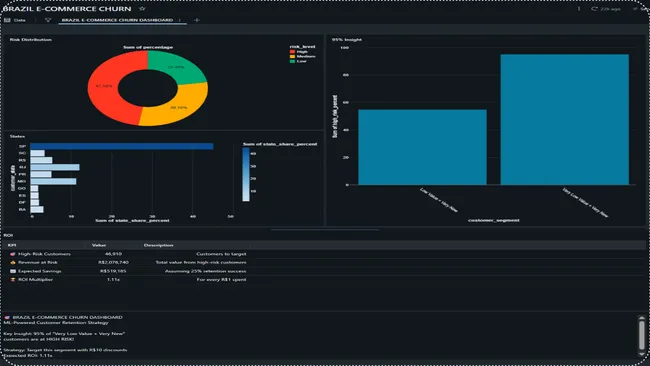Click the Revenue at Risk money icon
The height and width of the screenshot is (366, 650).
pos(12,262)
